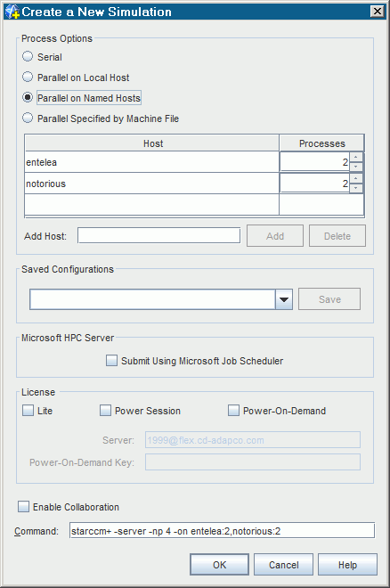Decrease processes for notorious host

click(x=355, y=188)
